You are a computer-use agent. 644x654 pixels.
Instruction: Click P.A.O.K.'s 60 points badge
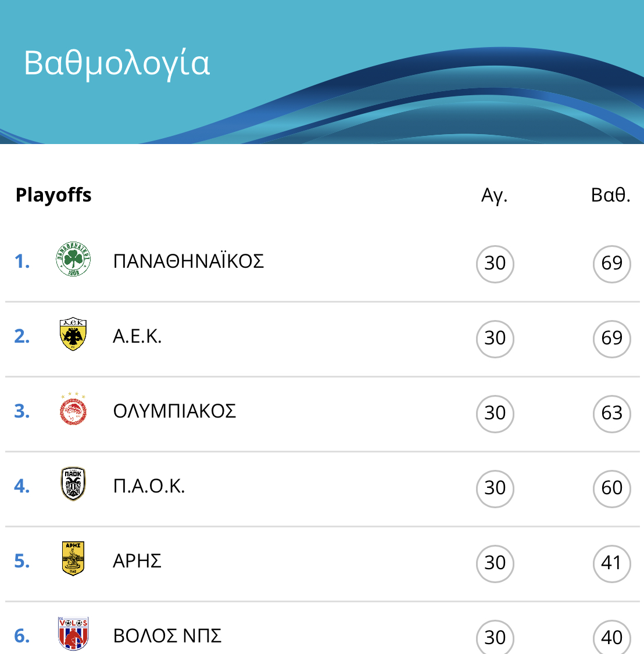pyautogui.click(x=612, y=489)
